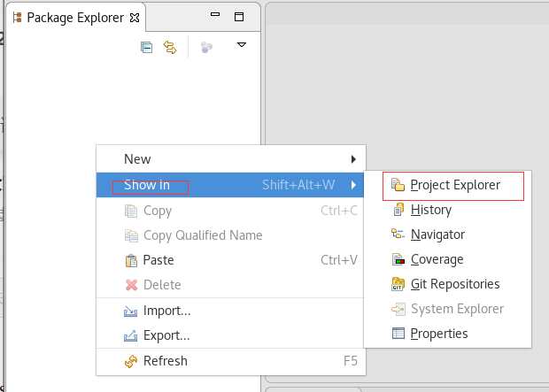Click the Refresh arrows icon
Image resolution: width=549 pixels, height=392 pixels.
[x=131, y=362]
